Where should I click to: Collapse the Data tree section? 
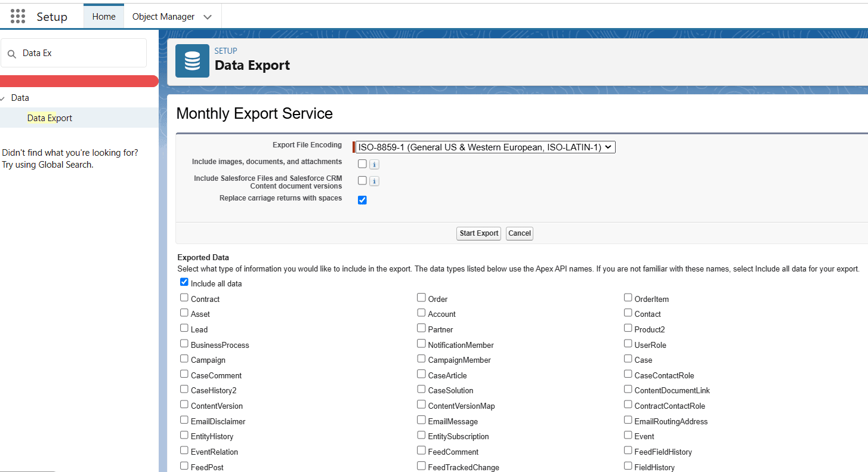coord(3,98)
